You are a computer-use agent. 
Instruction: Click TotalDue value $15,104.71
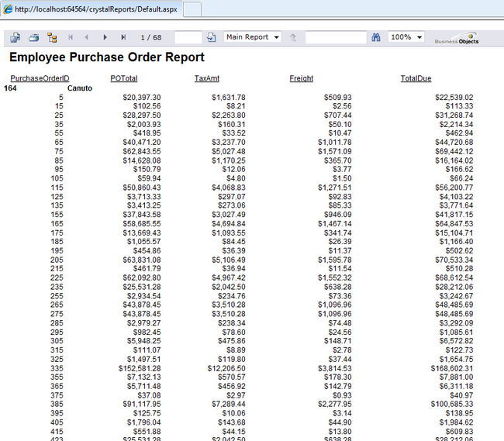tap(454, 233)
